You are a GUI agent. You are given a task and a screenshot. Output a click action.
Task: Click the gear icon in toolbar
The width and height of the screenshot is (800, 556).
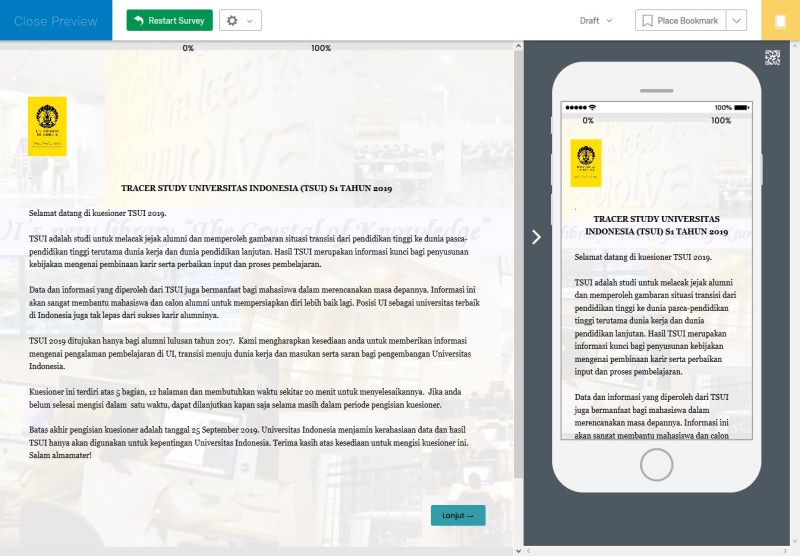pyautogui.click(x=232, y=20)
